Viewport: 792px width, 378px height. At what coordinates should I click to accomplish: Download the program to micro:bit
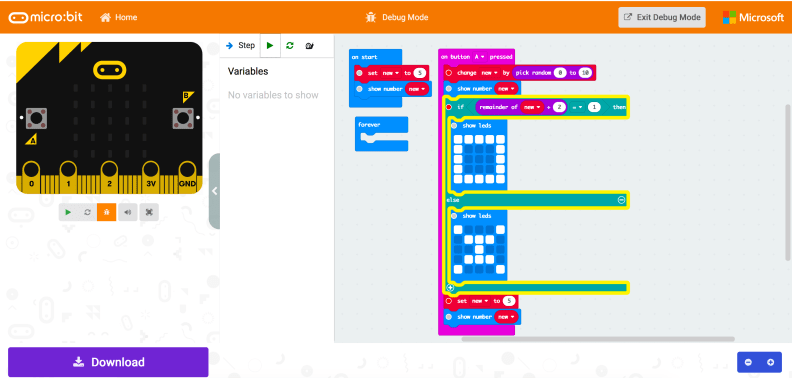point(108,362)
